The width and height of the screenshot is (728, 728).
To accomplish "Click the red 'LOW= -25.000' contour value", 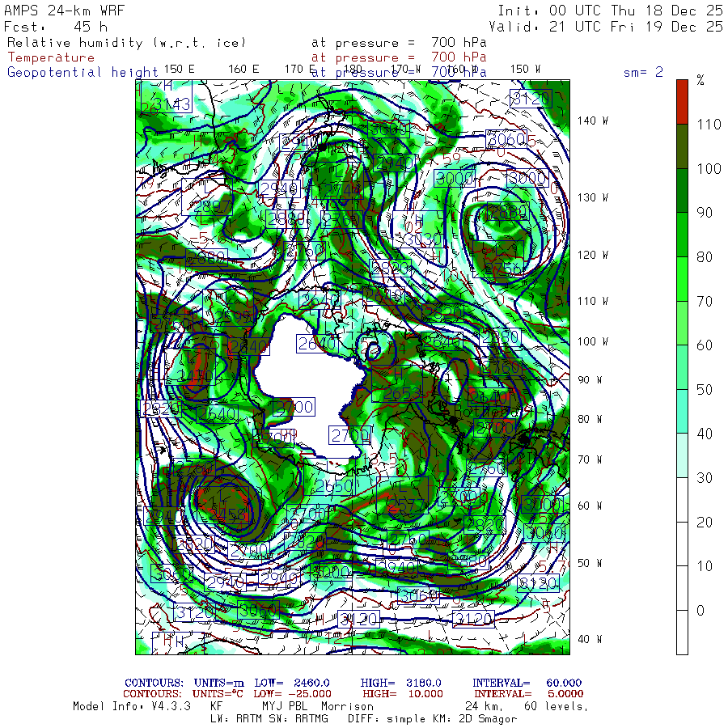I will click(292, 694).
